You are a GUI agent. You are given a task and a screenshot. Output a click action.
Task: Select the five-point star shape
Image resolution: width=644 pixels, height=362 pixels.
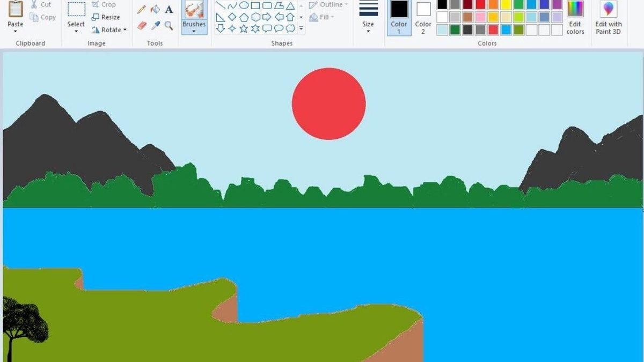tap(244, 28)
